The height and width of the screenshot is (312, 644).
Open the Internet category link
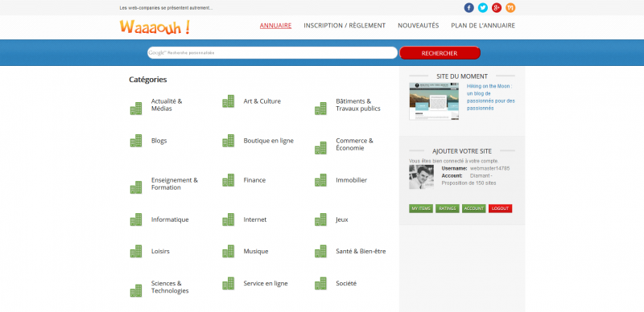255,220
